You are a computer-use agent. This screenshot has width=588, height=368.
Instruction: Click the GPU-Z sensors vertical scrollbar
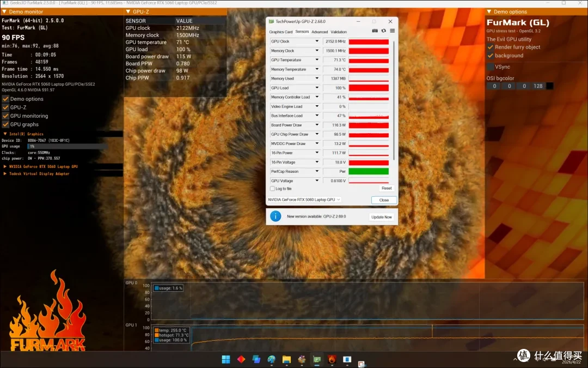(394, 100)
